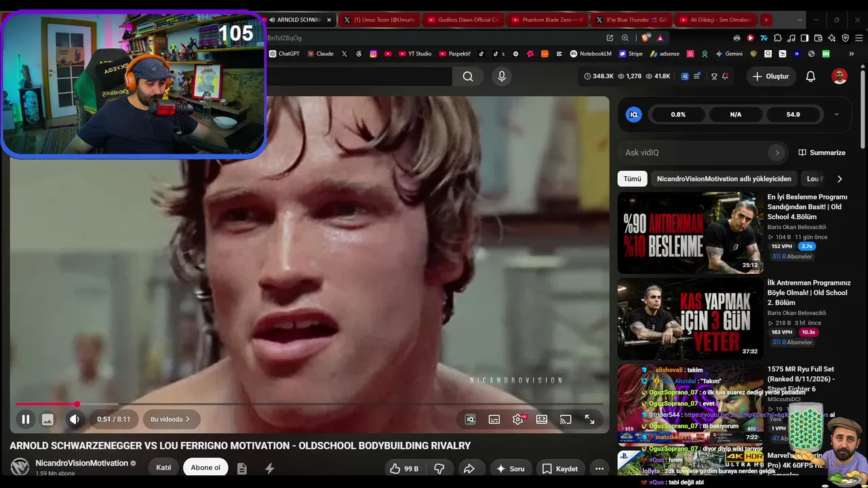Switch to the Ali Dilekçi tab
The image size is (868, 488).
point(715,20)
